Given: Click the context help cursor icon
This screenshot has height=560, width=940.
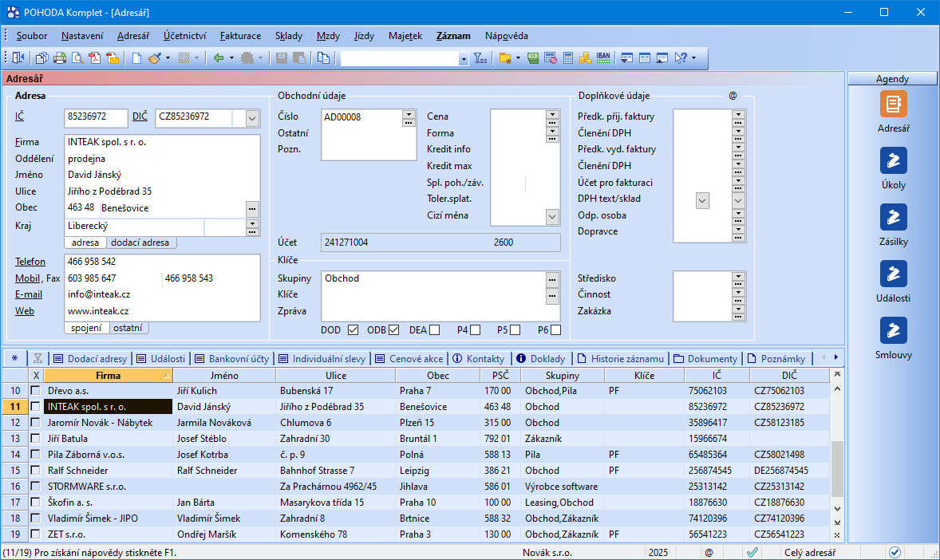Looking at the screenshot, I should coord(681,58).
